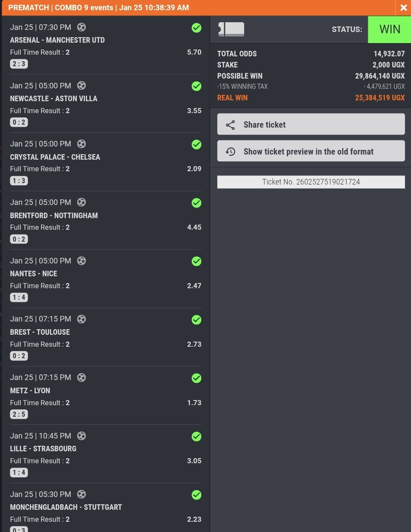This screenshot has height=532, width=411.
Task: Click the Ticket No. 2602527519021724 field
Action: coord(311,181)
